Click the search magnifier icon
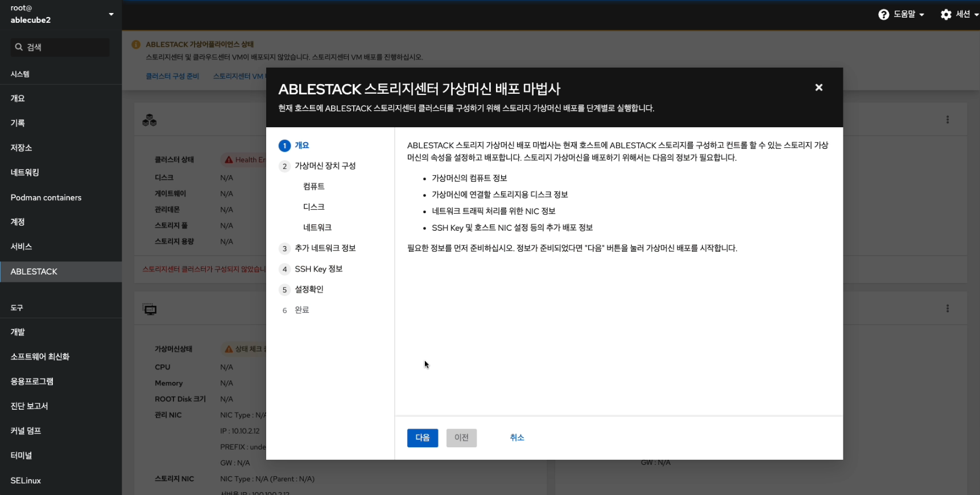980x495 pixels. tap(19, 47)
